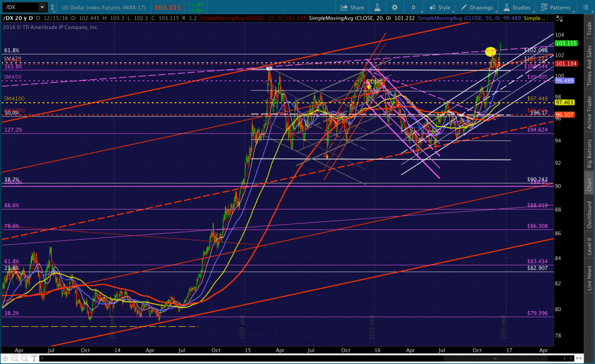This screenshot has width=595, height=364.
Task: Open the Patterns menu
Action: pos(556,7)
